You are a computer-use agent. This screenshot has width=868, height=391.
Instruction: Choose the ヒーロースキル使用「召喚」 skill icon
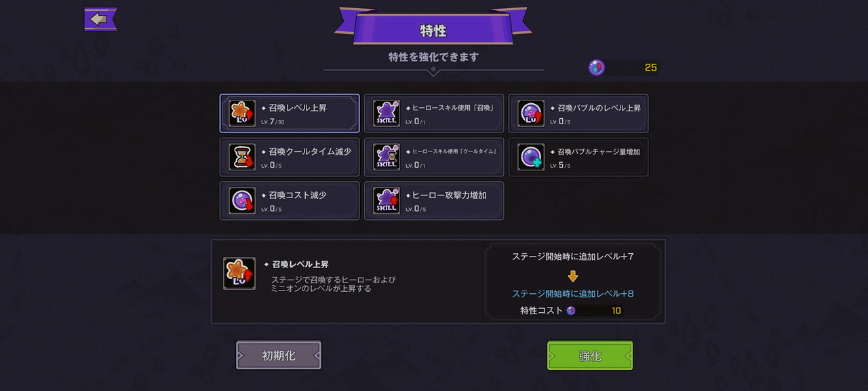click(387, 113)
